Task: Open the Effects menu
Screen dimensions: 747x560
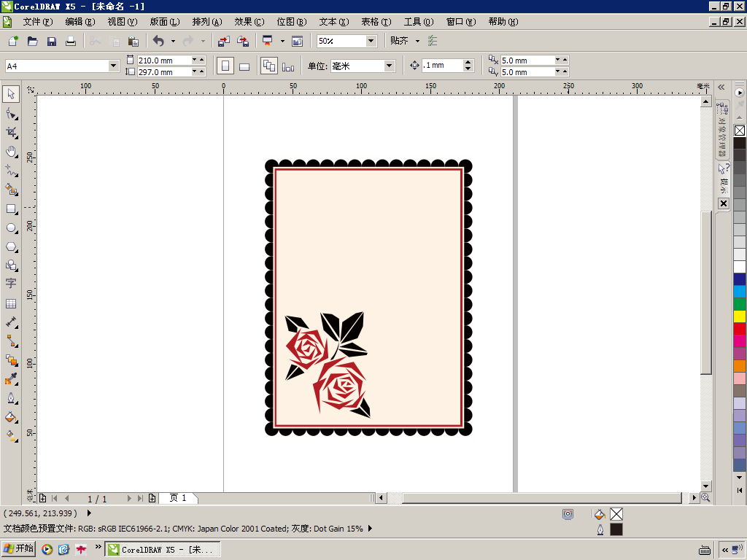Action: 249,22
